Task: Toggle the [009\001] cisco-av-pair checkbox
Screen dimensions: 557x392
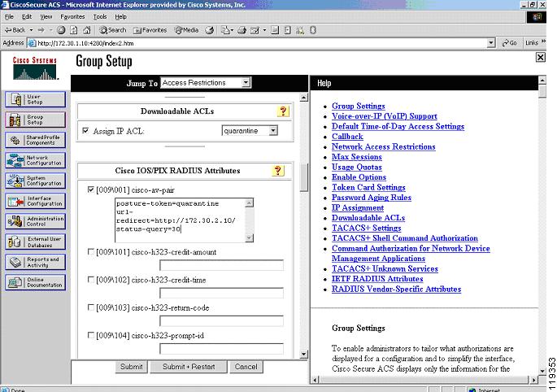Action: tap(91, 189)
